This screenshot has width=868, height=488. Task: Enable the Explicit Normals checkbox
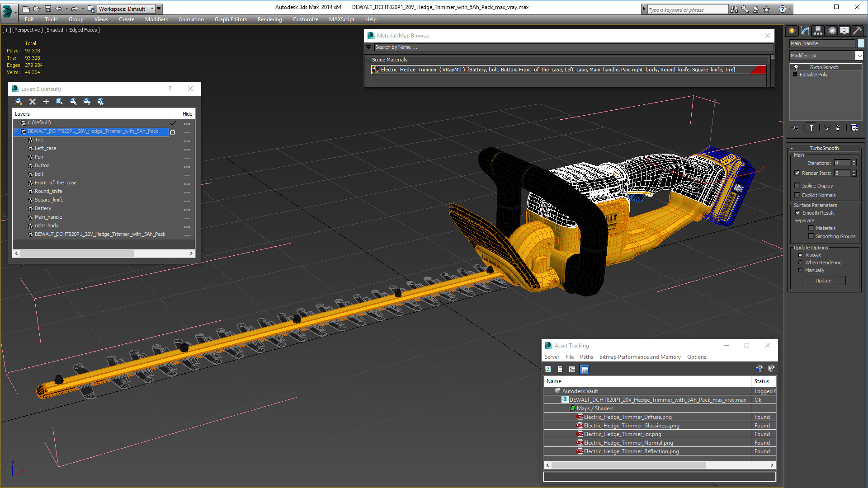[x=797, y=195]
